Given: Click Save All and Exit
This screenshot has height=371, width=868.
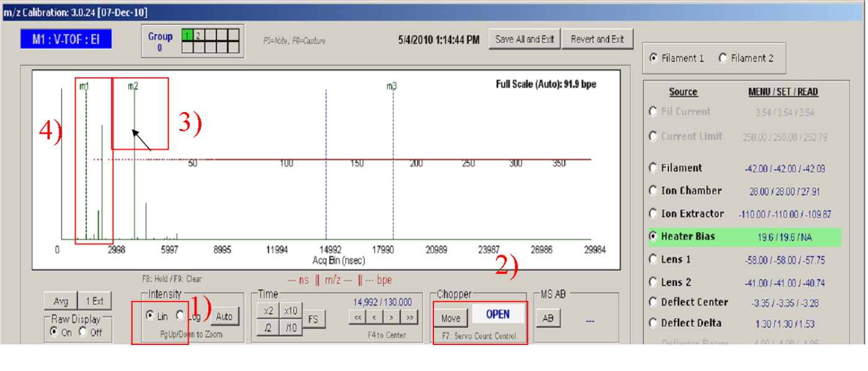Looking at the screenshot, I should (x=525, y=39).
